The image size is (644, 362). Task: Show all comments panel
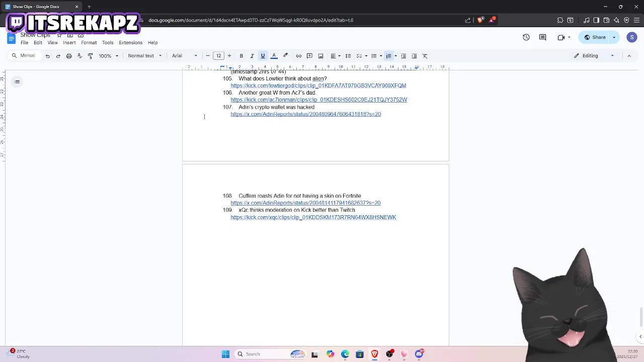coord(542,37)
